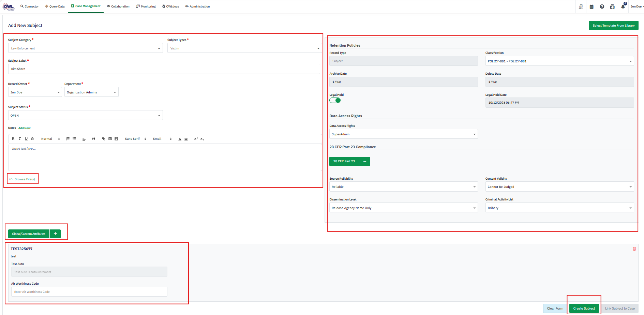Click the blockquote icon in the Notes toolbar
The image size is (644, 315).
(94, 139)
